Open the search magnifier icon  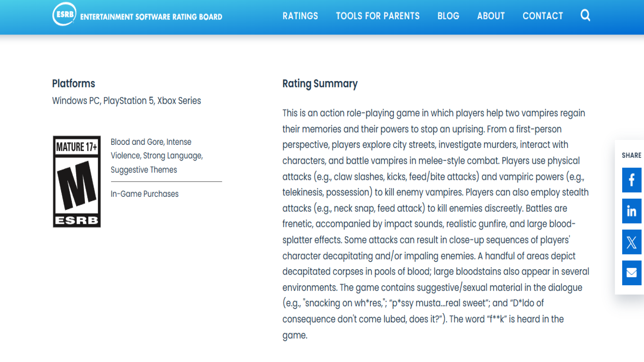[x=585, y=15]
